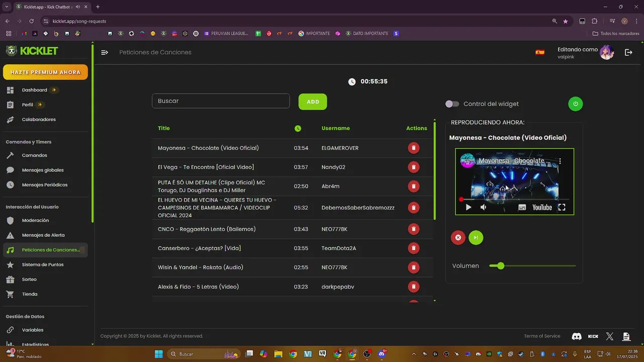The width and height of the screenshot is (644, 362).
Task: Focus the Buscar song search field
Action: 221,101
